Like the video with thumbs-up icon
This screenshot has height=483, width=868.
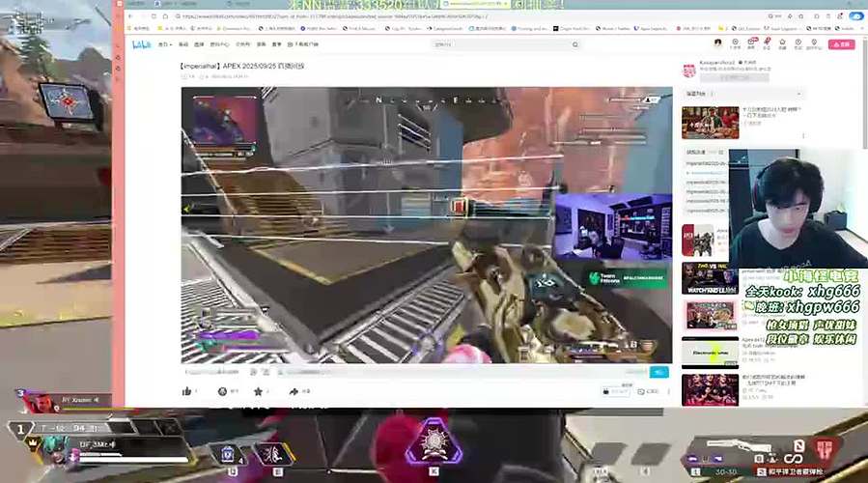coord(186,391)
